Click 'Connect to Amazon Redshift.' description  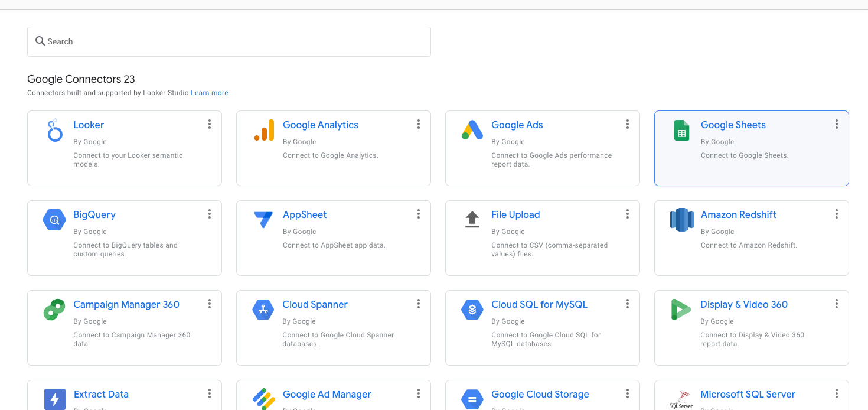pyautogui.click(x=749, y=245)
